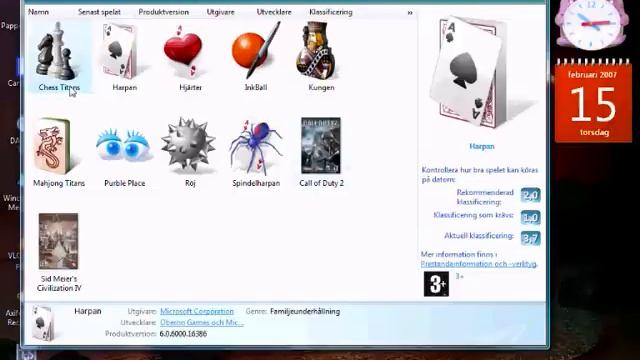Image resolution: width=640 pixels, height=360 pixels.
Task: Click the current rating 3,7 badge
Action: 531,238
